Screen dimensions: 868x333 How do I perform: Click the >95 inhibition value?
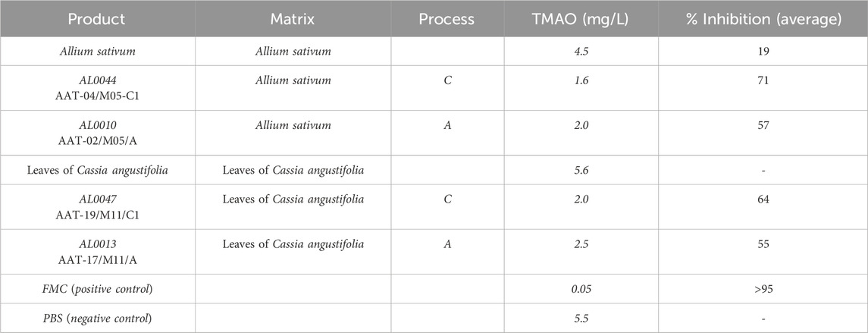[762, 287]
